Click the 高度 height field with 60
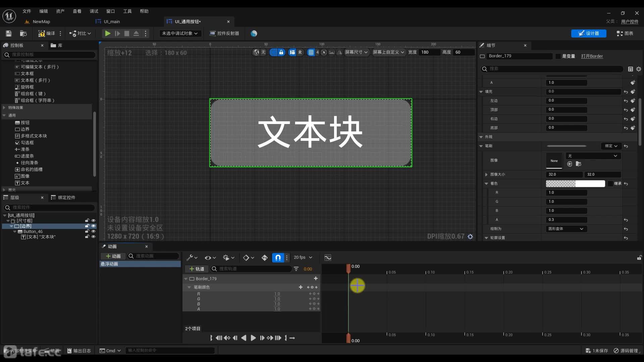Screen dimensions: 644x362 pyautogui.click(x=463, y=52)
